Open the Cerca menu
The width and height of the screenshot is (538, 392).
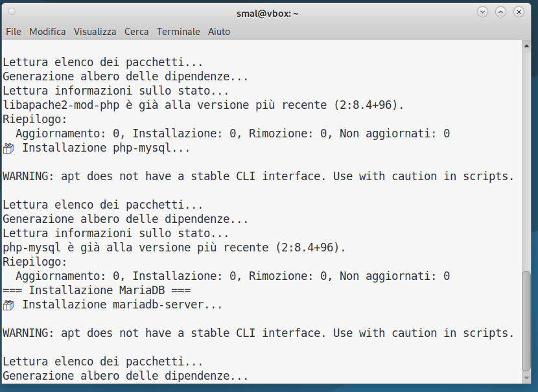[137, 31]
